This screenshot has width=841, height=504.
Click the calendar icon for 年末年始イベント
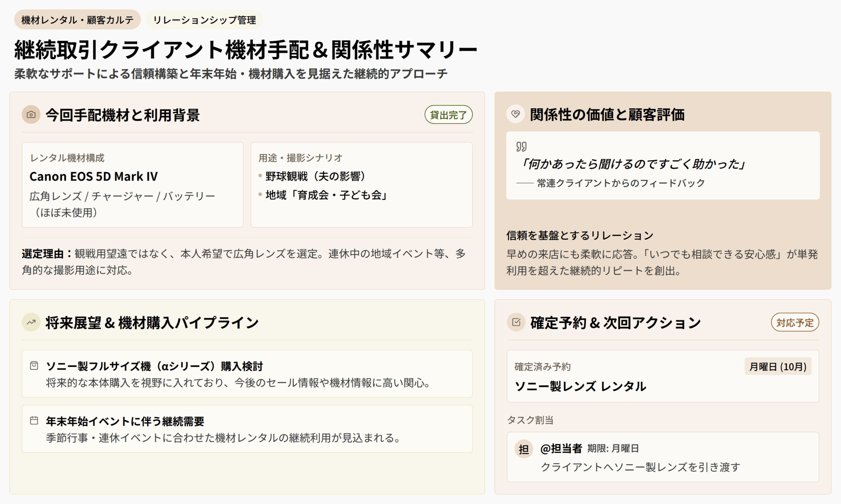34,420
